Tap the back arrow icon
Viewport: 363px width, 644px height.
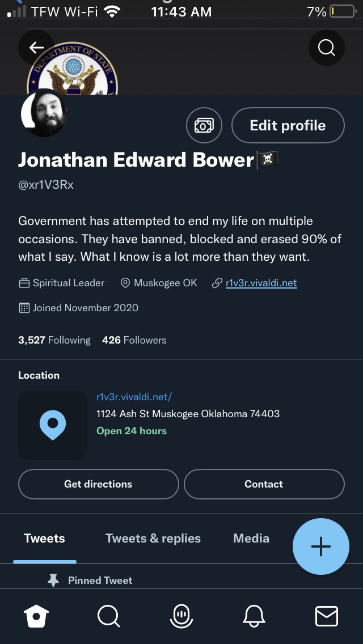coord(36,48)
